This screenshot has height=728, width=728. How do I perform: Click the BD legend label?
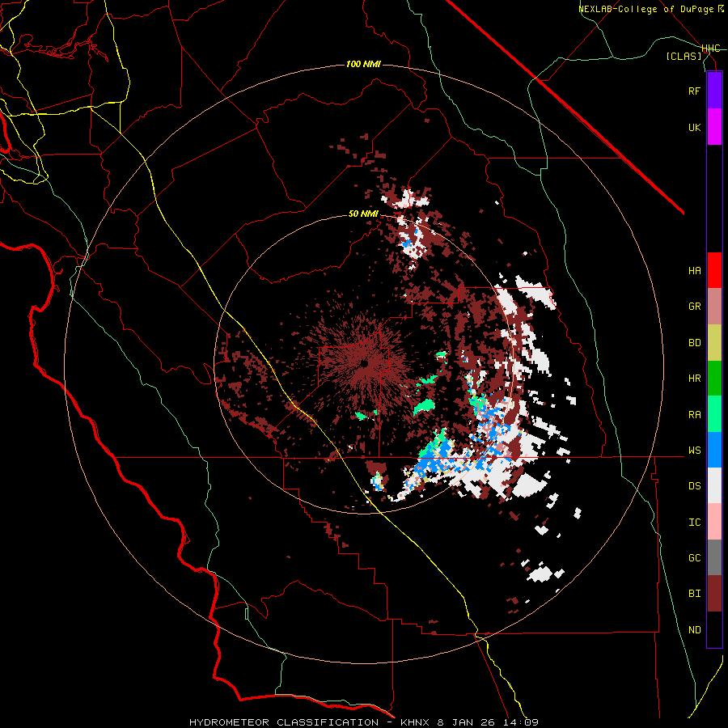pyautogui.click(x=694, y=343)
